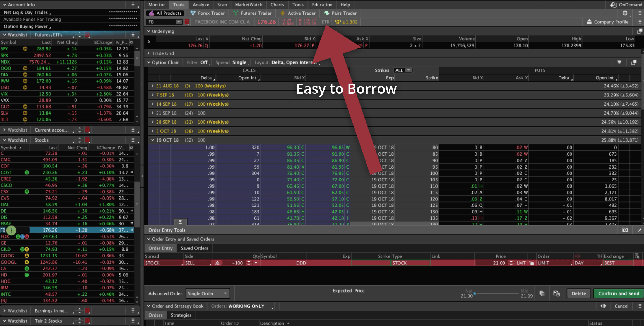Viewport: 644px width, 326px height.
Task: Click the OnDemand button label
Action: 631,5
